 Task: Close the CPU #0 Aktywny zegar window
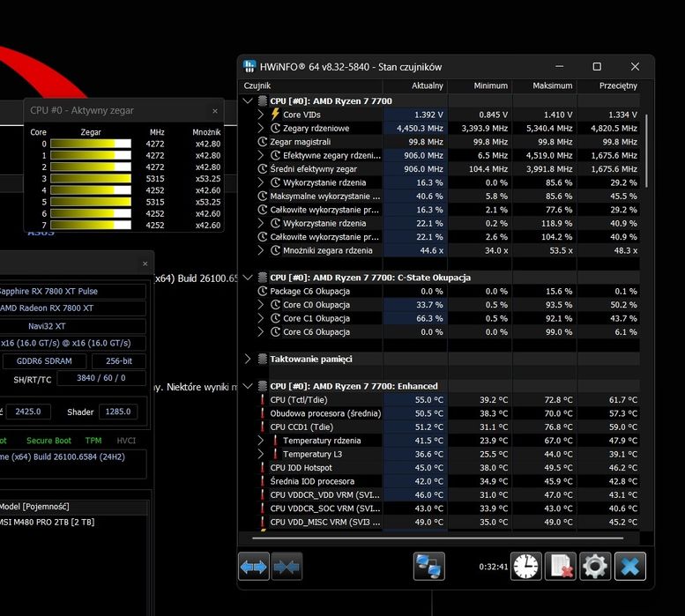[215, 111]
